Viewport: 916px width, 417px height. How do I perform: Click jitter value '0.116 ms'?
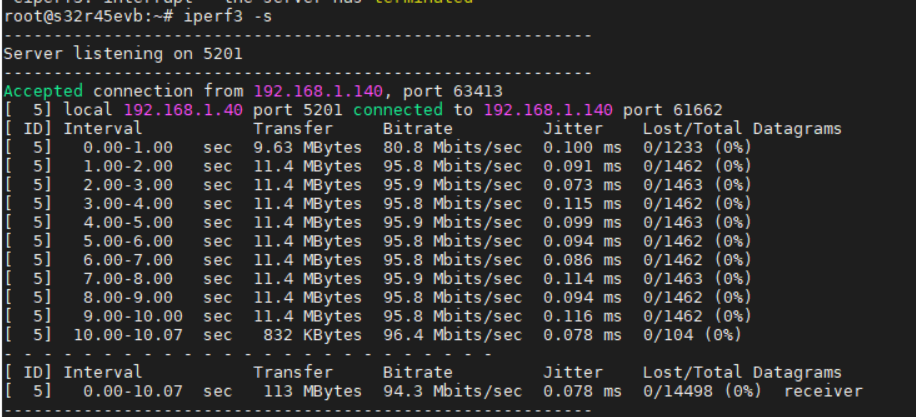(582, 316)
